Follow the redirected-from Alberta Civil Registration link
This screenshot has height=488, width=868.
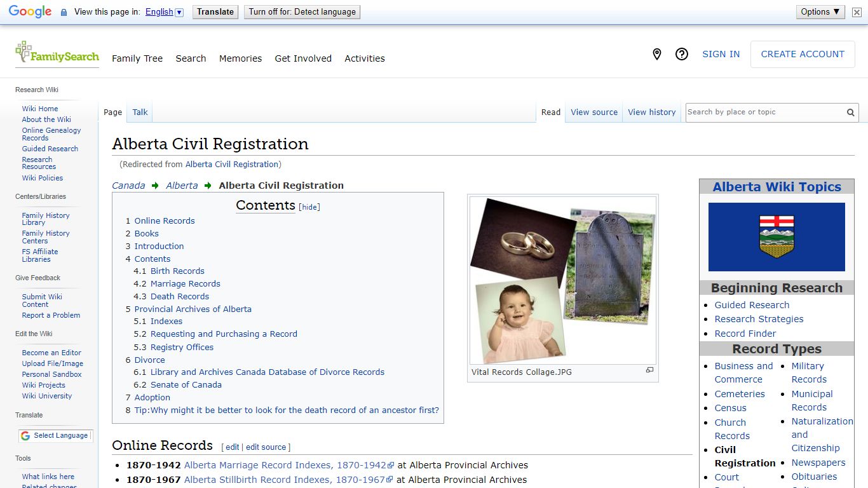[x=232, y=164]
